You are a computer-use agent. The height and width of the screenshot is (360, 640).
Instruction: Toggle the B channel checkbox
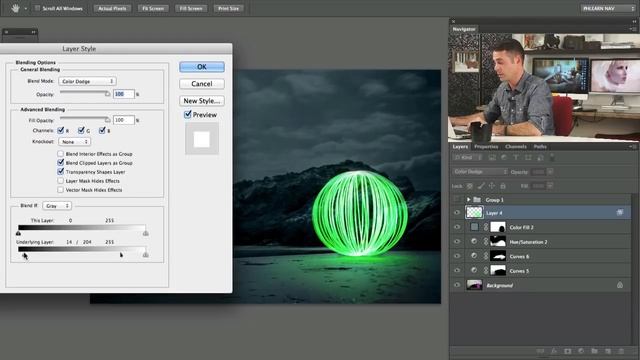(x=102, y=130)
